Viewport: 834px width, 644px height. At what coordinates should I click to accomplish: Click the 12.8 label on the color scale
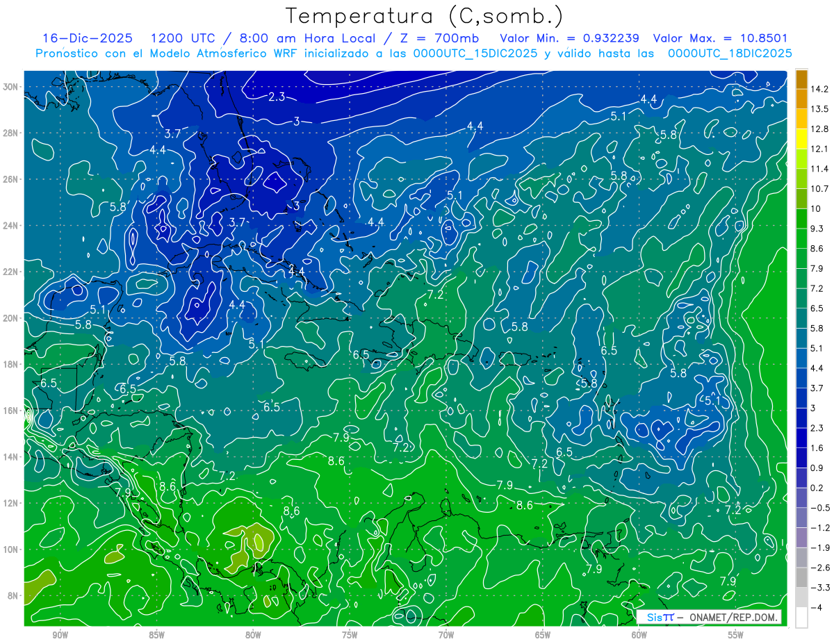pos(819,129)
